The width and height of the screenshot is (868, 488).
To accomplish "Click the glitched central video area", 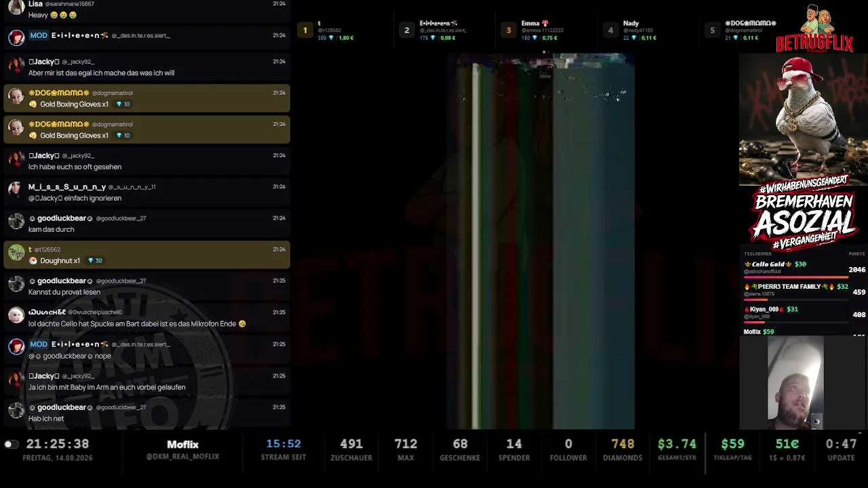I will tap(540, 241).
